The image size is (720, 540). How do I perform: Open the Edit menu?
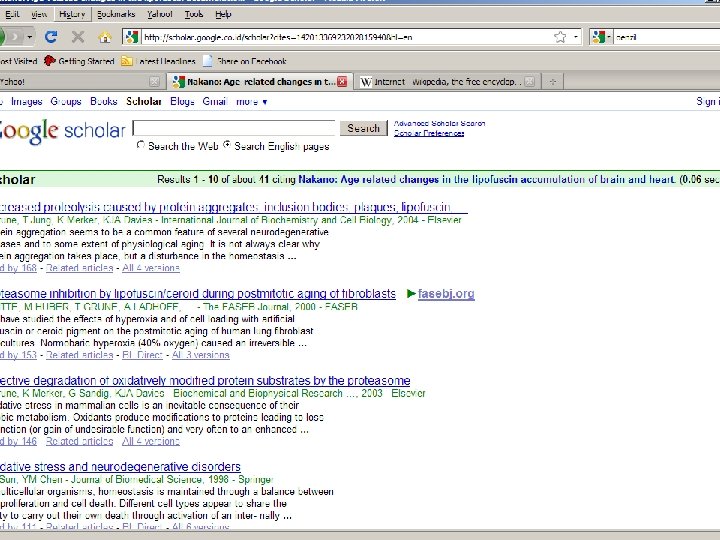12,14
